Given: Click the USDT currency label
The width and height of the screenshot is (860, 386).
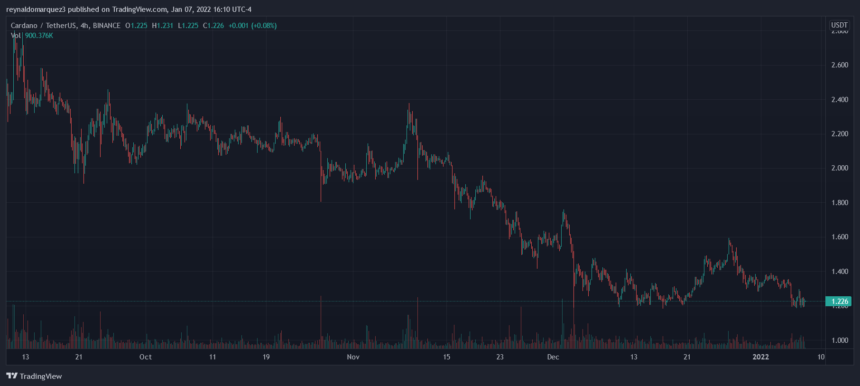Looking at the screenshot, I should pyautogui.click(x=840, y=25).
